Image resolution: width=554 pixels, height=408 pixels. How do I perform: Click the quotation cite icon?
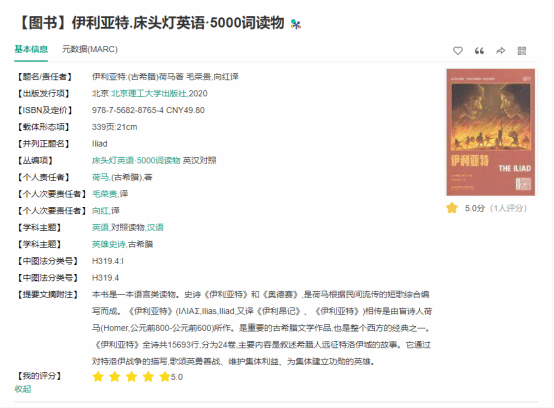click(479, 51)
